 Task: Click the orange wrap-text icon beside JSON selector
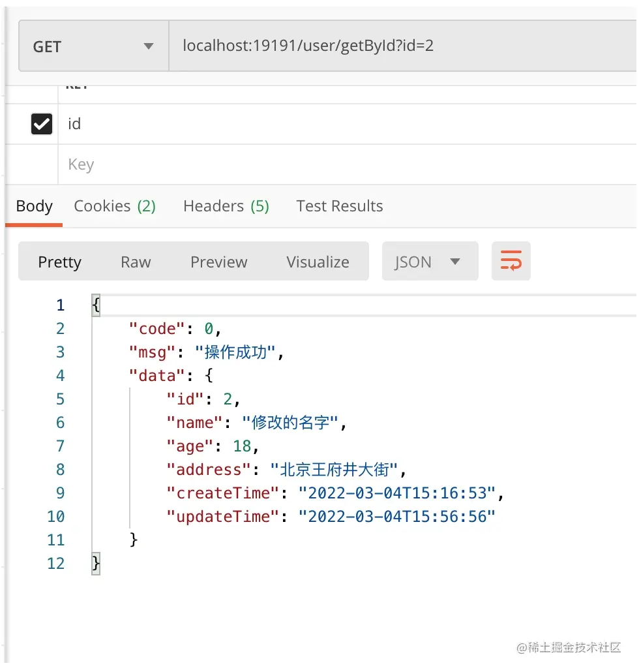click(511, 260)
